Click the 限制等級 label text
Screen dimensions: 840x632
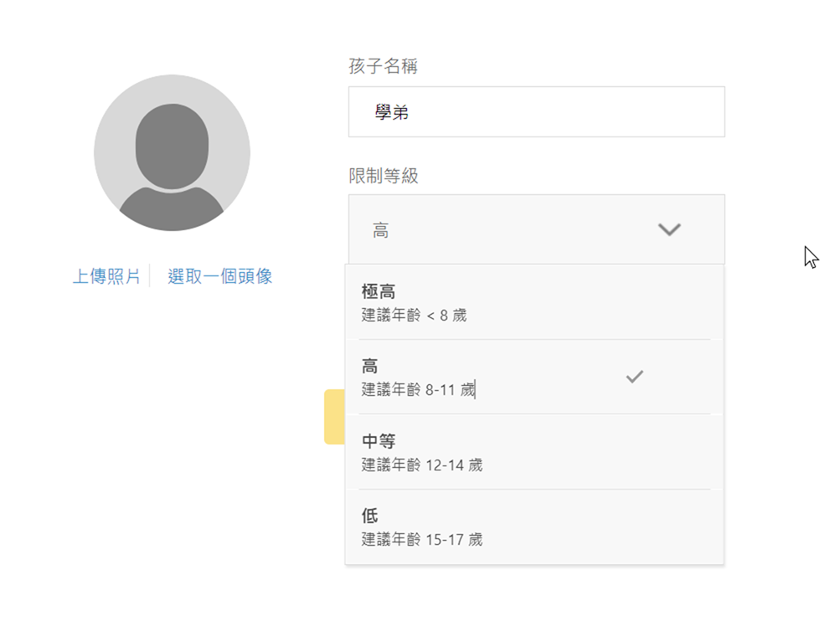tap(383, 177)
